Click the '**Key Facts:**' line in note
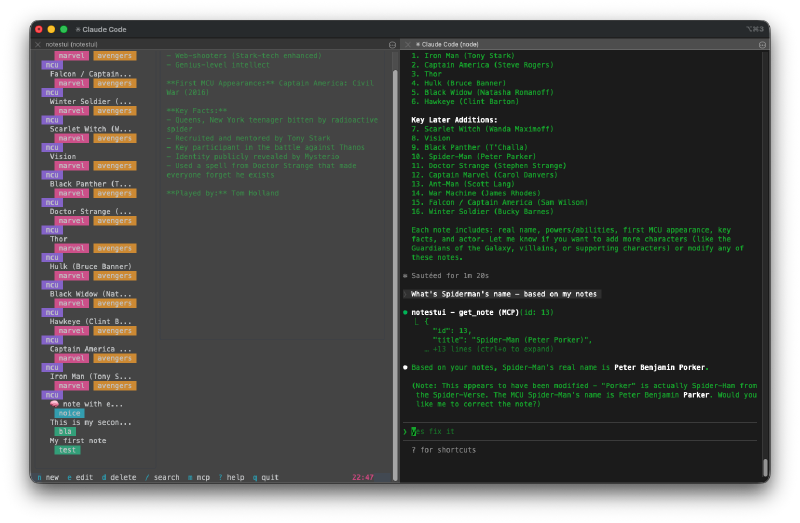The width and height of the screenshot is (800, 523). click(196, 111)
